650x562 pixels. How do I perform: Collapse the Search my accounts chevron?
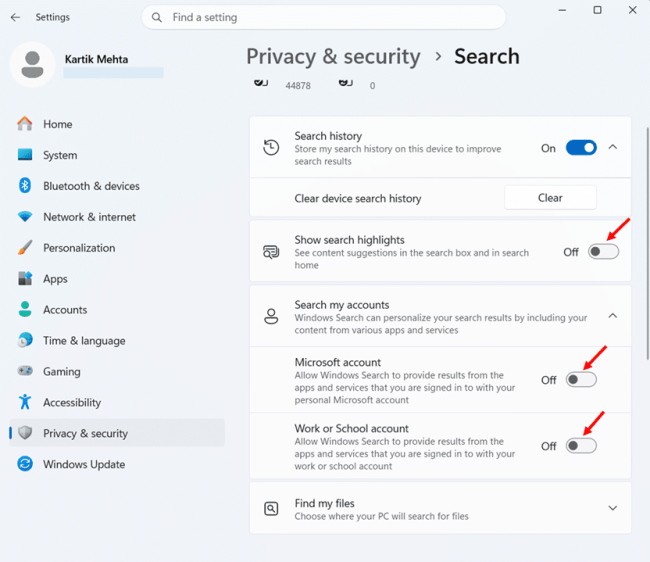point(613,316)
